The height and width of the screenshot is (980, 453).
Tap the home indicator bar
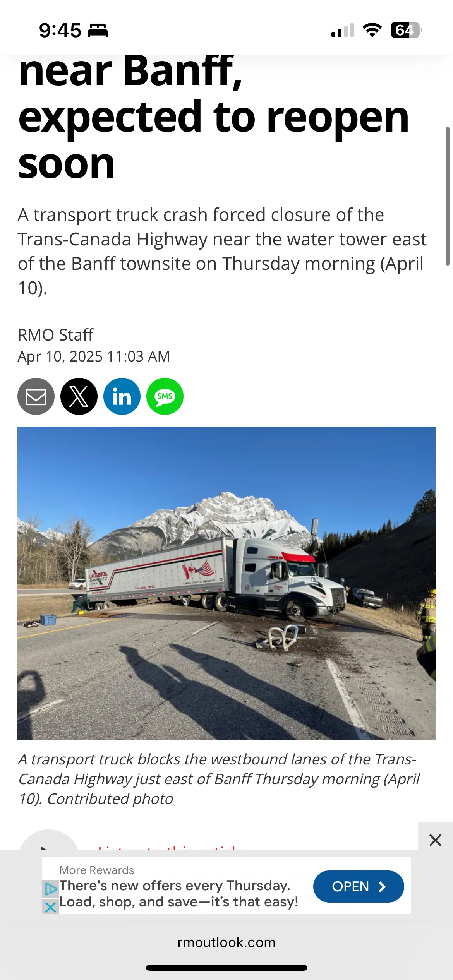click(226, 968)
